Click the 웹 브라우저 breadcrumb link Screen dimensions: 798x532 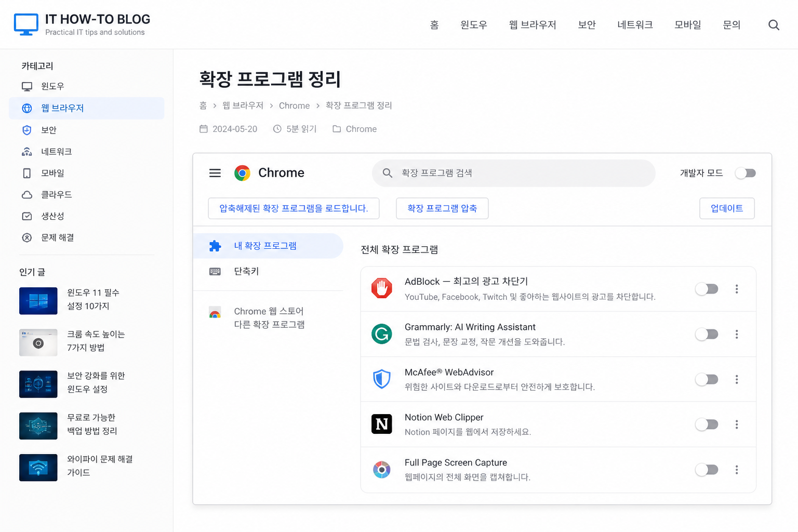pyautogui.click(x=243, y=105)
